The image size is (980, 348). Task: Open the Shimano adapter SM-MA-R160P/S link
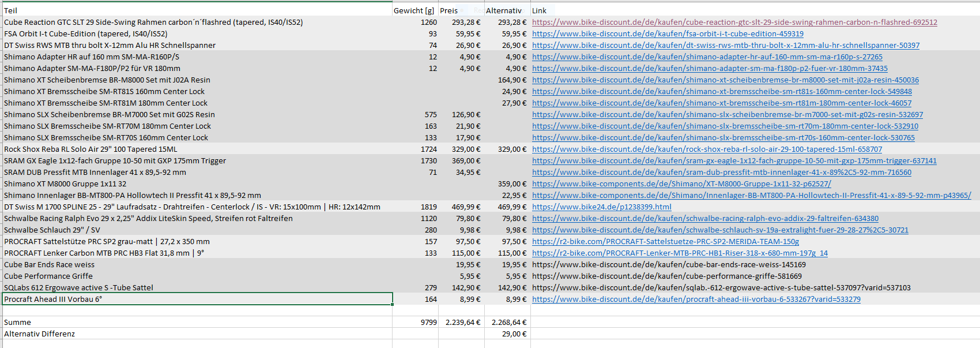click(x=707, y=57)
